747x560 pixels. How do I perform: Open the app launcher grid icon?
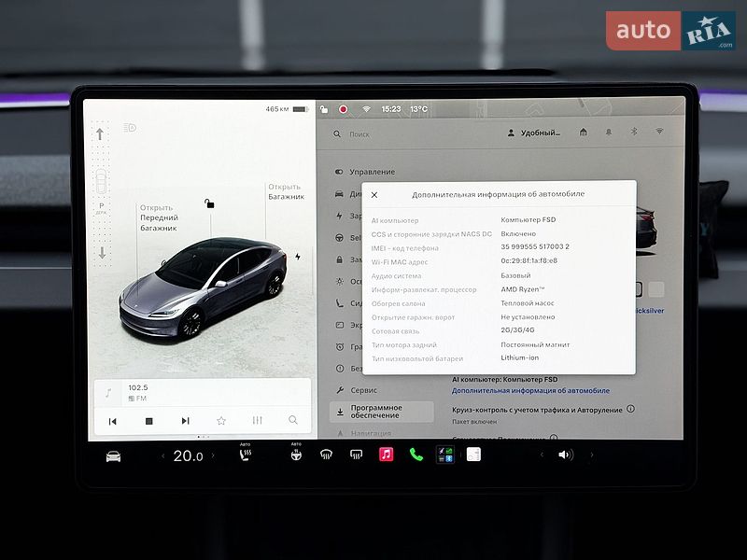(445, 455)
